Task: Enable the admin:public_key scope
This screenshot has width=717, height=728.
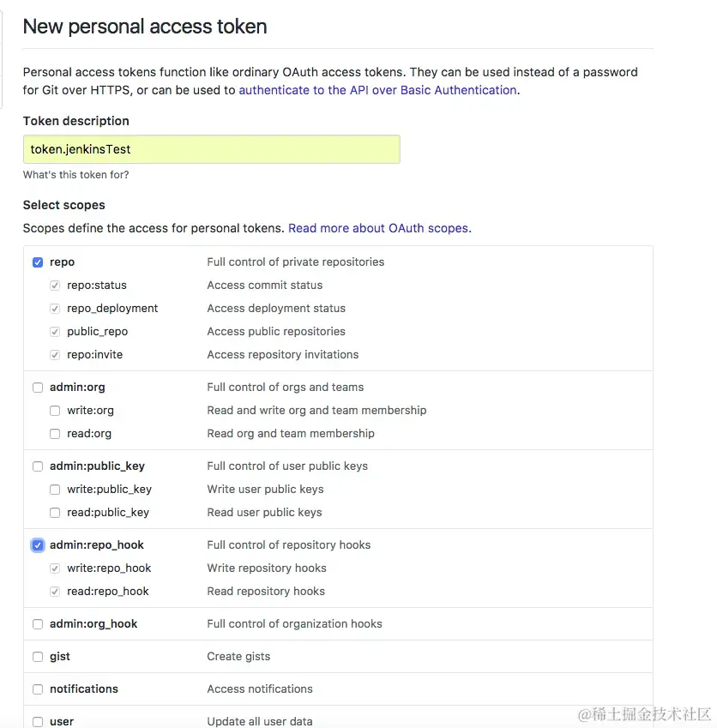Action: (38, 466)
